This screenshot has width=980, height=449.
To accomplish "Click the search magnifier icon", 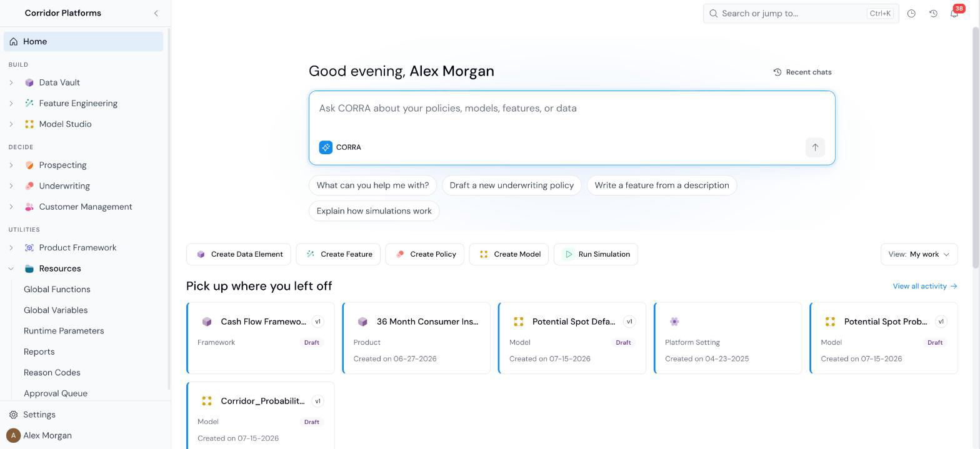I will click(713, 13).
